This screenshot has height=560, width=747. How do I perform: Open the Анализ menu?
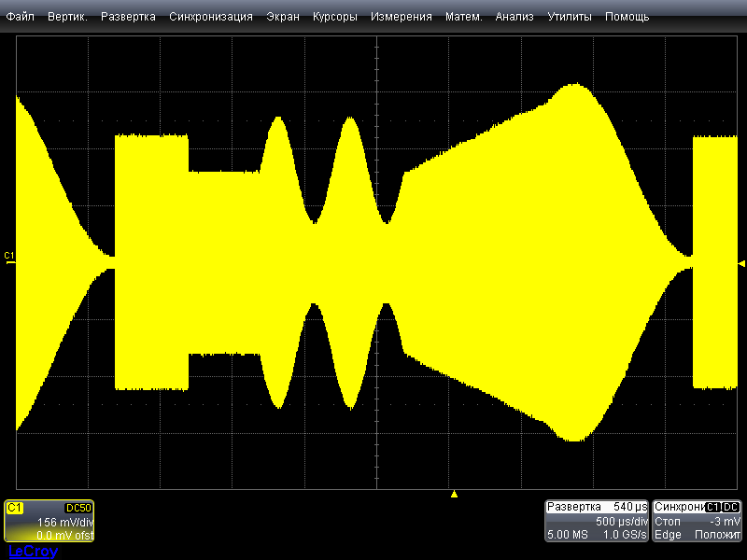pos(514,17)
